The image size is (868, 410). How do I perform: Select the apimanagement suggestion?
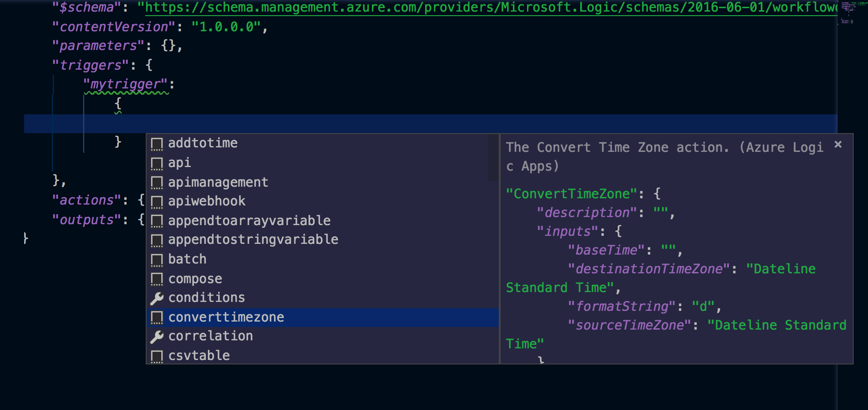218,182
